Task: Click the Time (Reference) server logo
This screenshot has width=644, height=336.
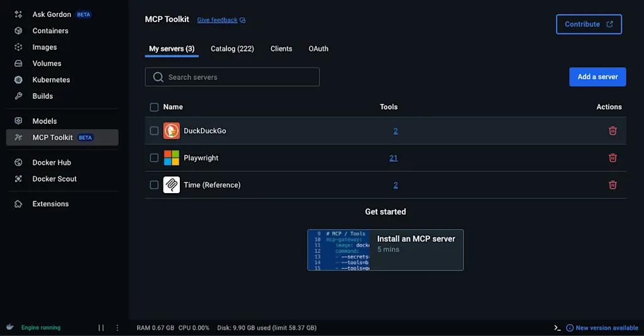Action: [171, 185]
